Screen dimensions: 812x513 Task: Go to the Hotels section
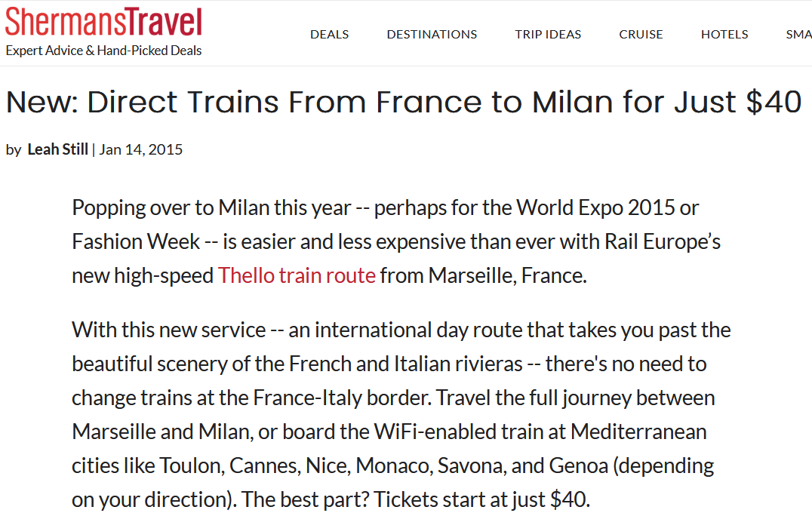coord(724,34)
